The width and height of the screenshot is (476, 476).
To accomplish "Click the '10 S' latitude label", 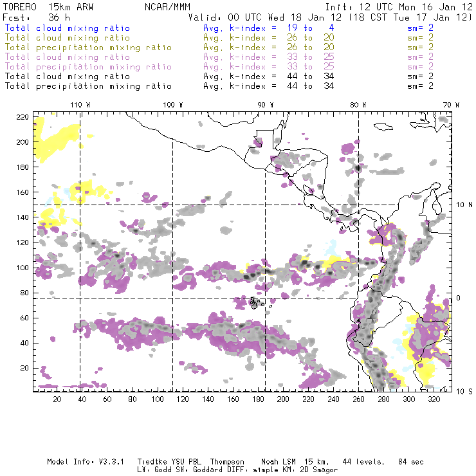I will [x=464, y=392].
